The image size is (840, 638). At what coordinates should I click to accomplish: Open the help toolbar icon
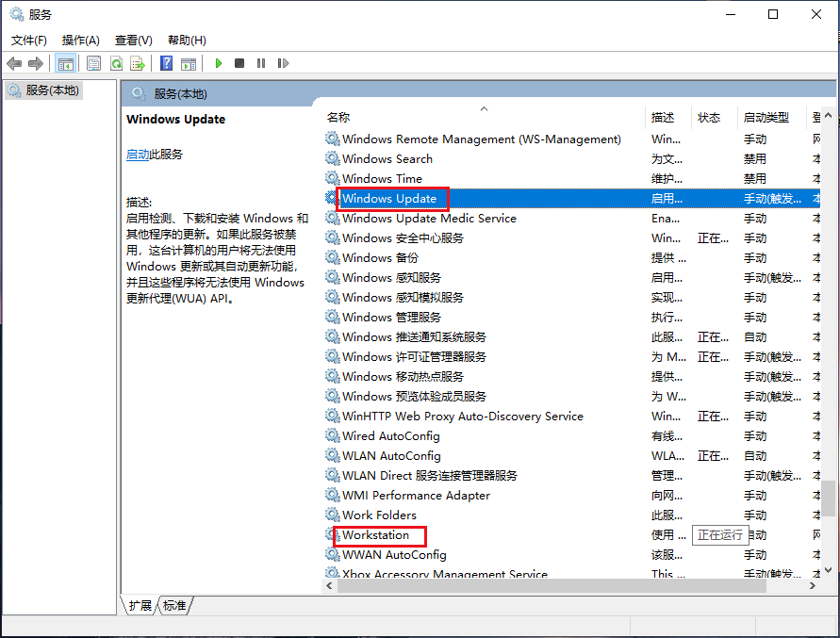coord(167,63)
